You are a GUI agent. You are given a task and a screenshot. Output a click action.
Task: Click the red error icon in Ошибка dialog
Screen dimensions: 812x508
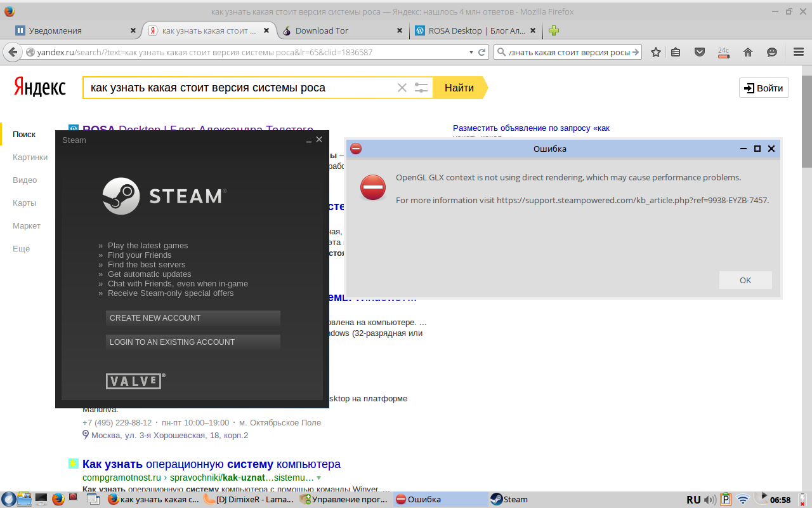(x=373, y=187)
